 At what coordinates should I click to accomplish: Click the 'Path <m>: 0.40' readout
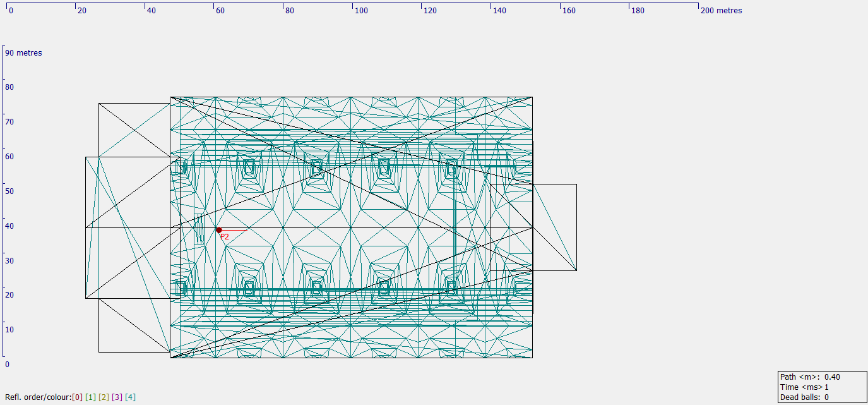tap(810, 377)
